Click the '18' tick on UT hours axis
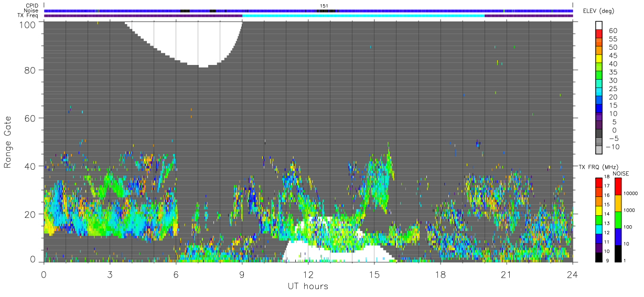Viewport: 644px width, 297px height. [x=440, y=274]
